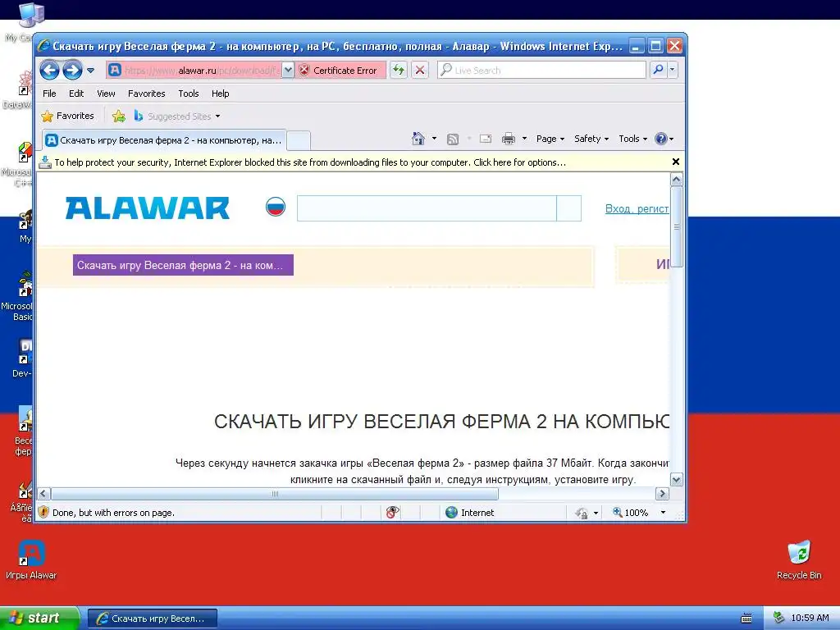Click the 100% zoom level button
This screenshot has height=630, width=840.
click(x=631, y=513)
